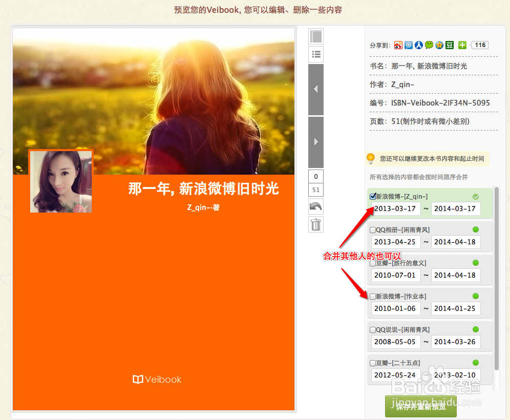Click the current page number 0 box
The height and width of the screenshot is (420, 510).
click(x=316, y=177)
